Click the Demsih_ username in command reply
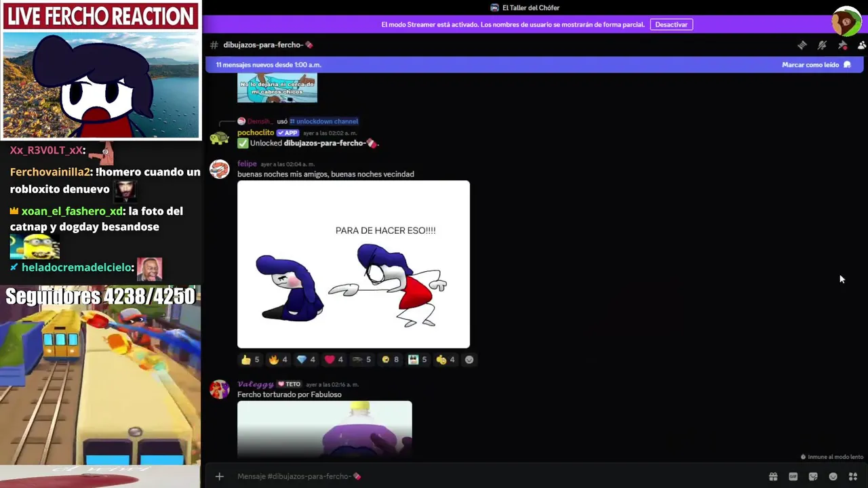The image size is (868, 488). pos(260,121)
